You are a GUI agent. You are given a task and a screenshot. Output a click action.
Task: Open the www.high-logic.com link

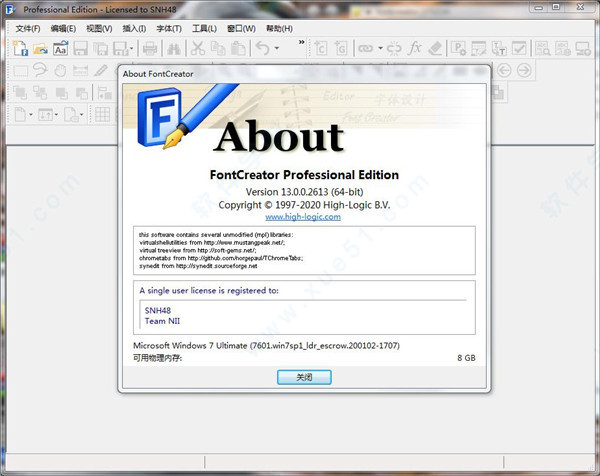[303, 217]
